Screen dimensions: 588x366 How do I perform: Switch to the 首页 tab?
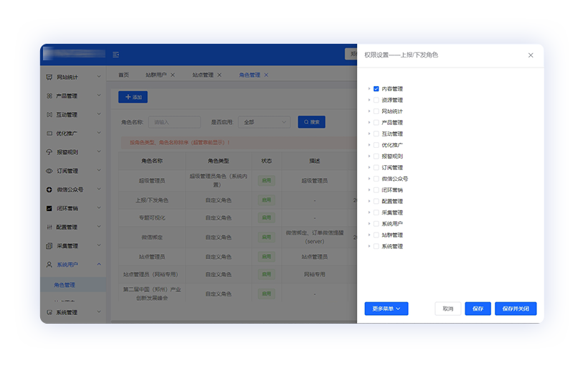124,75
